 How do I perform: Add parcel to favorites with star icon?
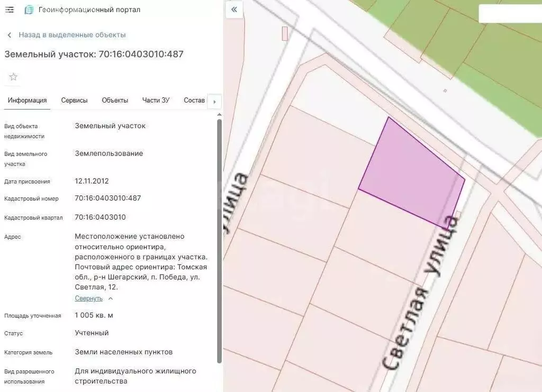pos(13,77)
